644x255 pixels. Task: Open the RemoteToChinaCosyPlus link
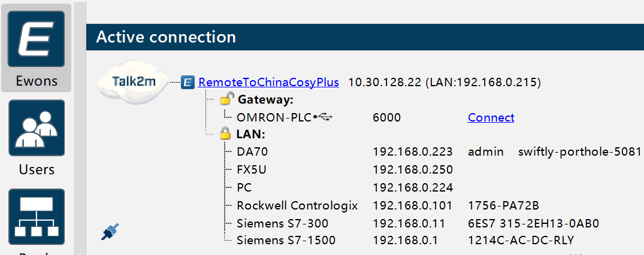[x=268, y=82]
